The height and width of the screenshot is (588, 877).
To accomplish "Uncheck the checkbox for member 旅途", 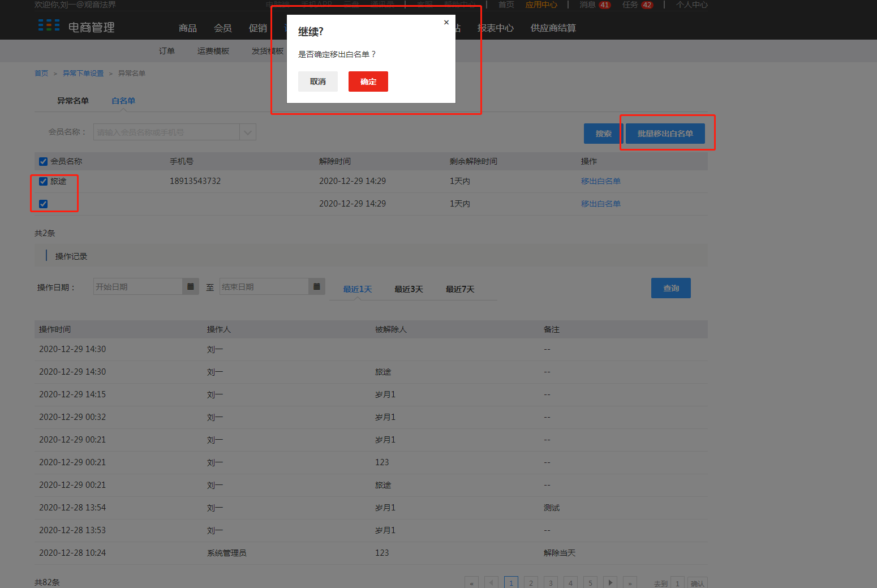I will tap(43, 181).
